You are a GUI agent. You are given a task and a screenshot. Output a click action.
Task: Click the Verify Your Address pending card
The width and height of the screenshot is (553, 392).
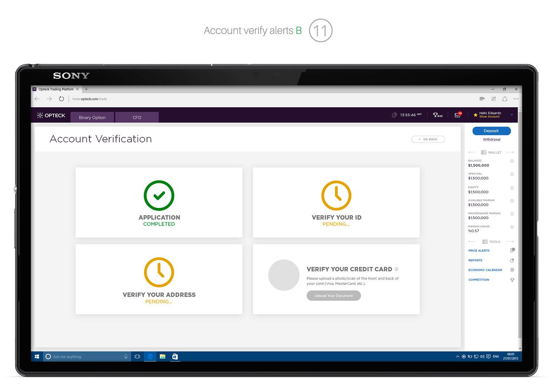pyautogui.click(x=159, y=279)
